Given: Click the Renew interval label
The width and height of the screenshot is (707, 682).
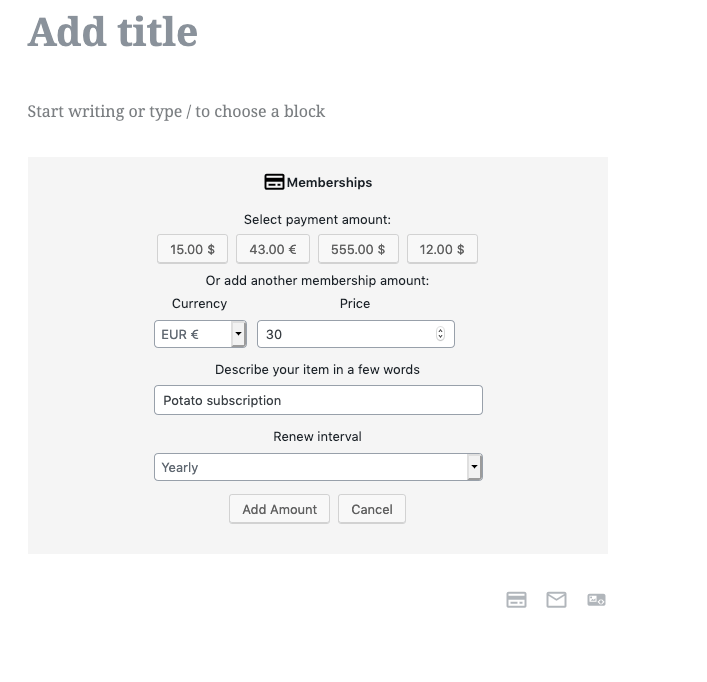Looking at the screenshot, I should (317, 436).
